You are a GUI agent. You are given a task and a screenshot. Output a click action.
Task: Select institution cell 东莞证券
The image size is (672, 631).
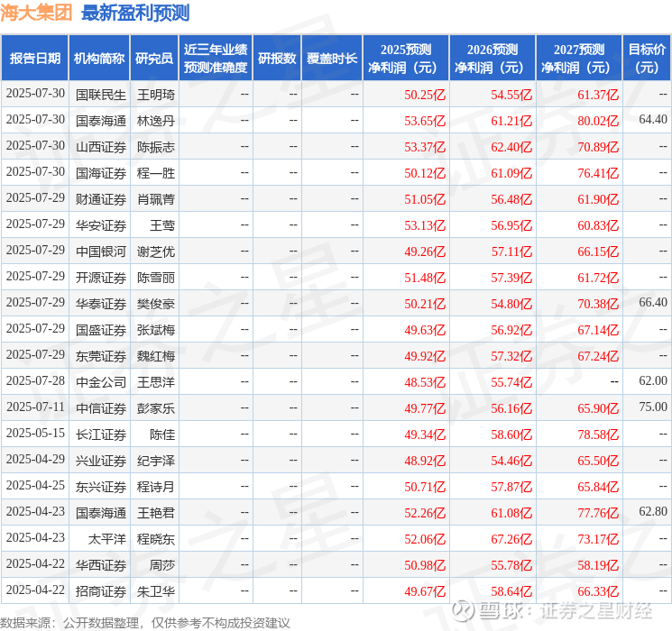(101, 356)
